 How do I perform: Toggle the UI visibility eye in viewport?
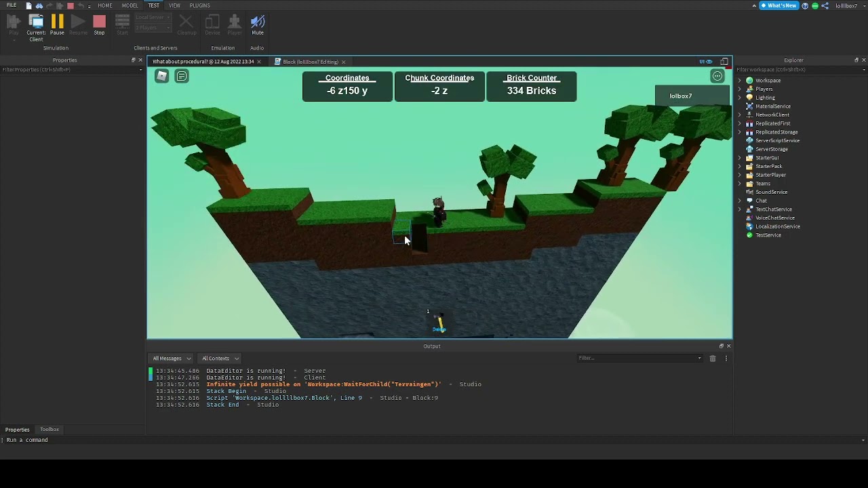tap(706, 62)
